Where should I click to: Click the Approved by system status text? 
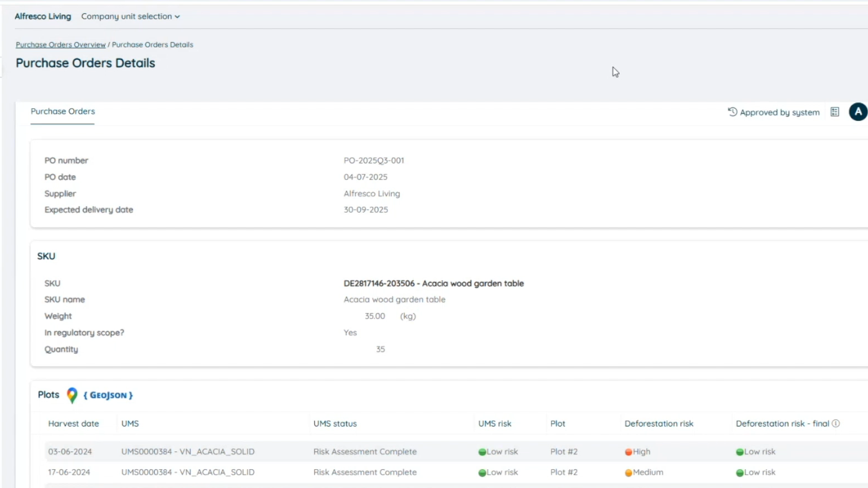click(779, 112)
